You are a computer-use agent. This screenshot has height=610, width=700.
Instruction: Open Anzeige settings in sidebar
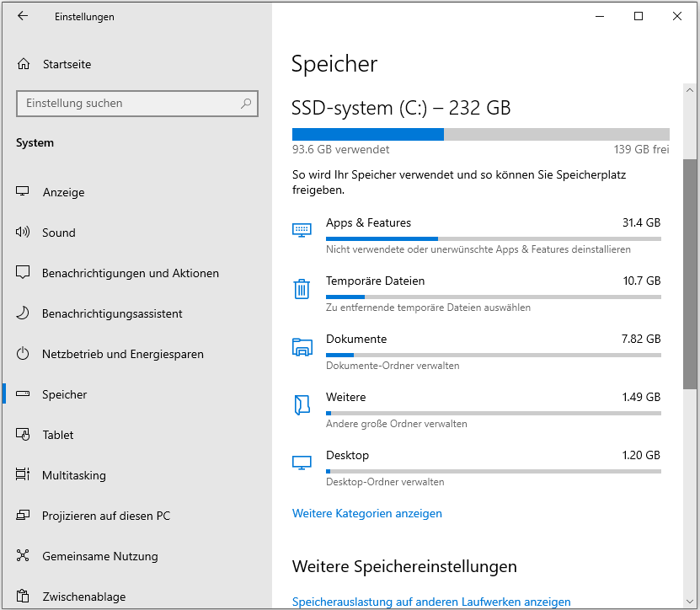(x=63, y=192)
